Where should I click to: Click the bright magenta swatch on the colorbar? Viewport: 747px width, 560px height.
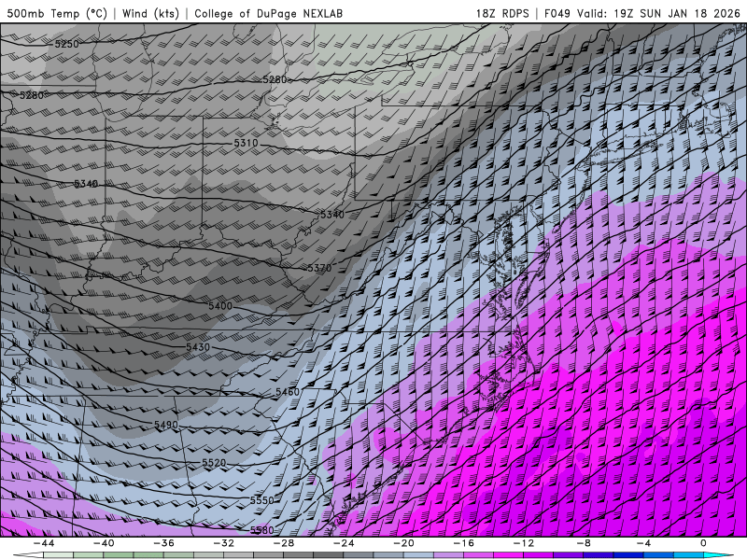[x=509, y=555]
